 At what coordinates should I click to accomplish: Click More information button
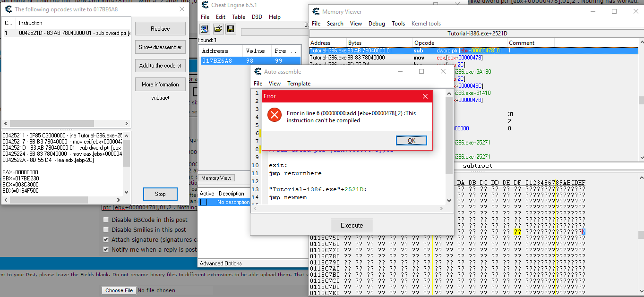[x=160, y=85]
